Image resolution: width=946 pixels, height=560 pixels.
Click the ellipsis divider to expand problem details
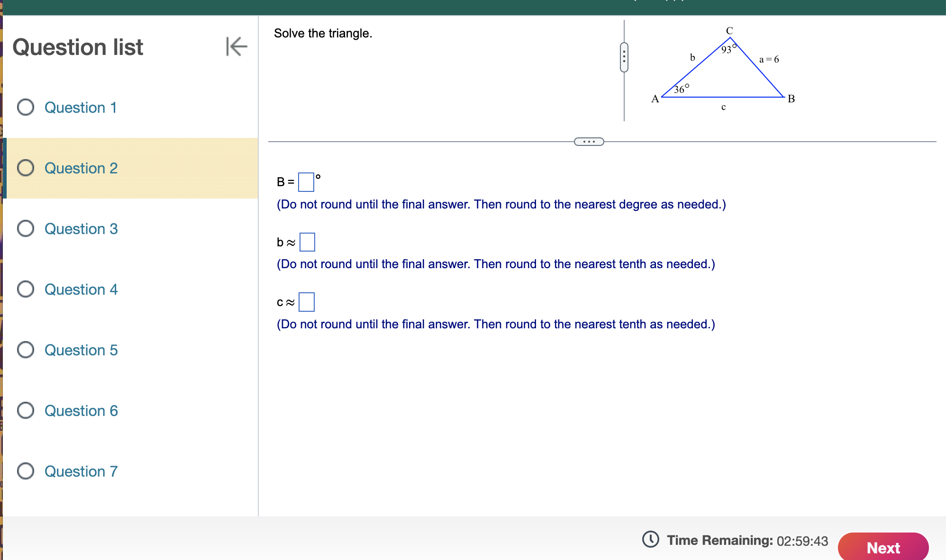[x=589, y=141]
